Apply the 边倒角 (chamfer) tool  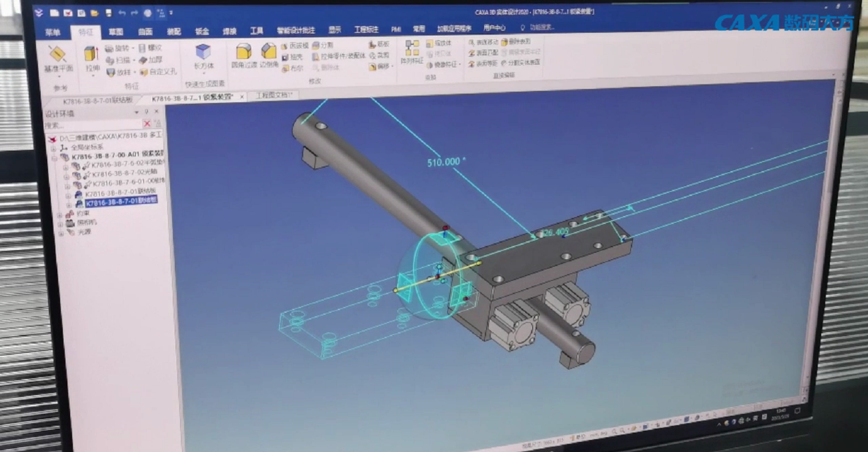click(x=269, y=56)
